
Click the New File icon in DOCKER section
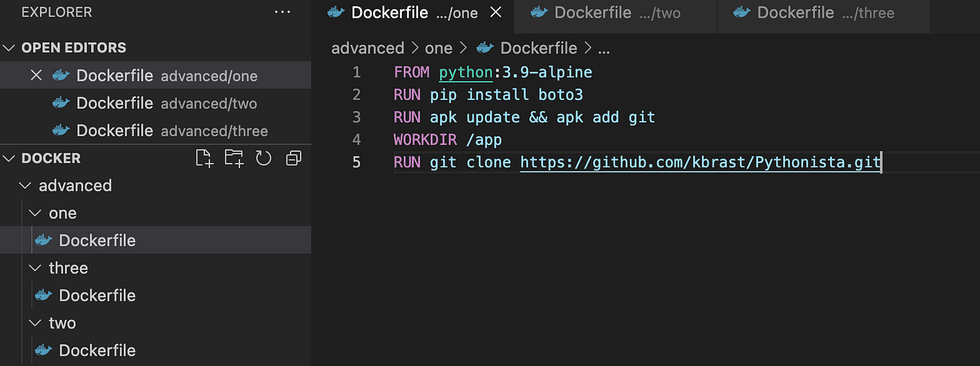point(204,158)
